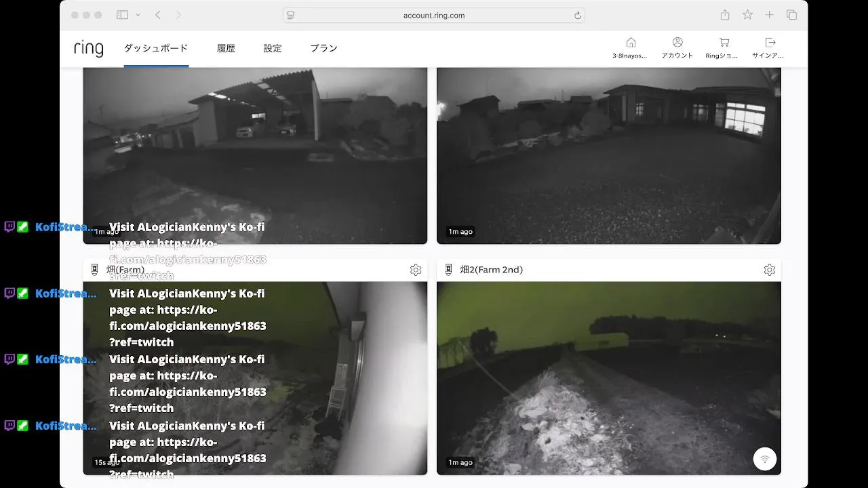Click '1m ago' label on gravel yard snapshot

click(460, 232)
